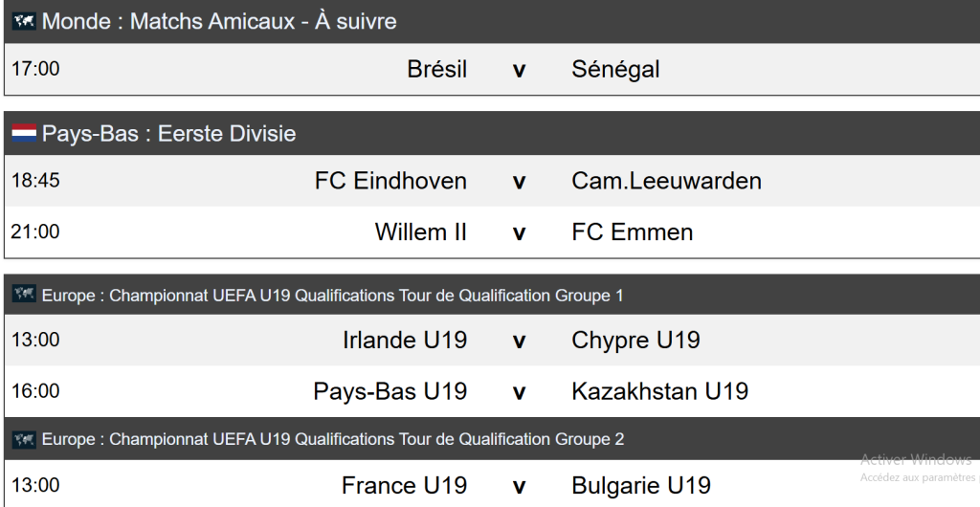
Task: Click the globe icon for Qualification Groupe 2
Action: point(24,439)
